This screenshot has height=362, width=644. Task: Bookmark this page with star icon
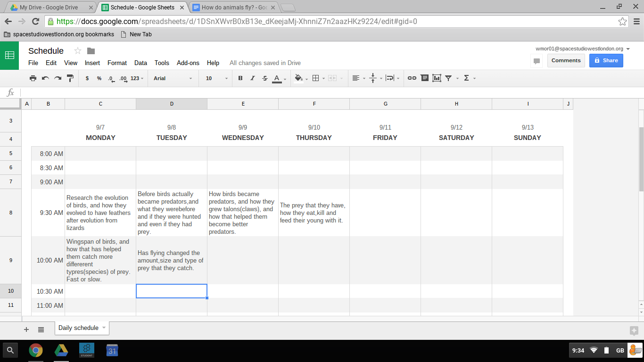(x=623, y=21)
